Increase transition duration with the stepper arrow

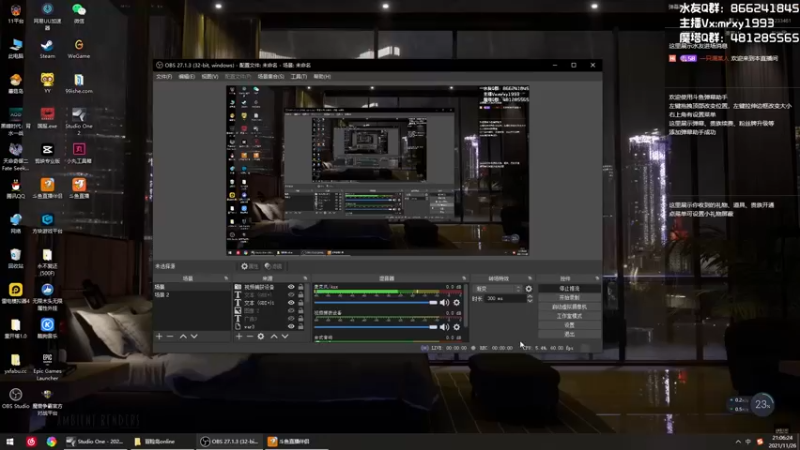[530, 296]
